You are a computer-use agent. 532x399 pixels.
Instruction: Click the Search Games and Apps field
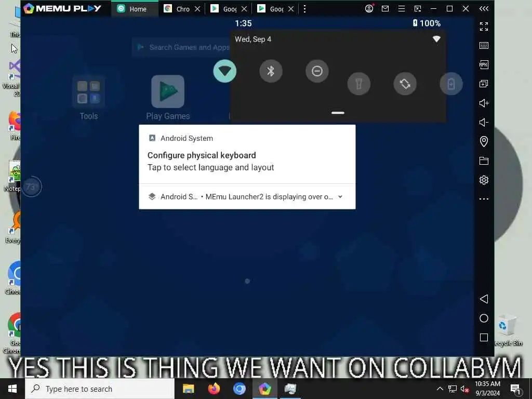click(x=181, y=47)
